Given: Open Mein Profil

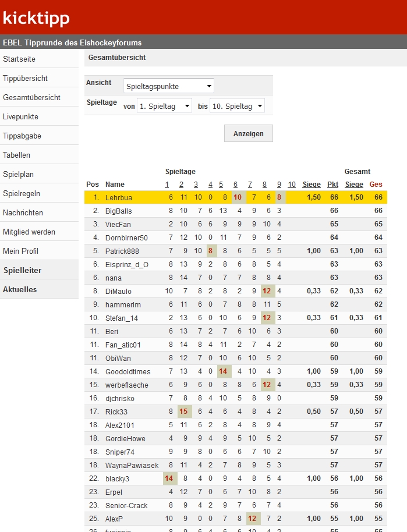Looking at the screenshot, I should pyautogui.click(x=19, y=251).
